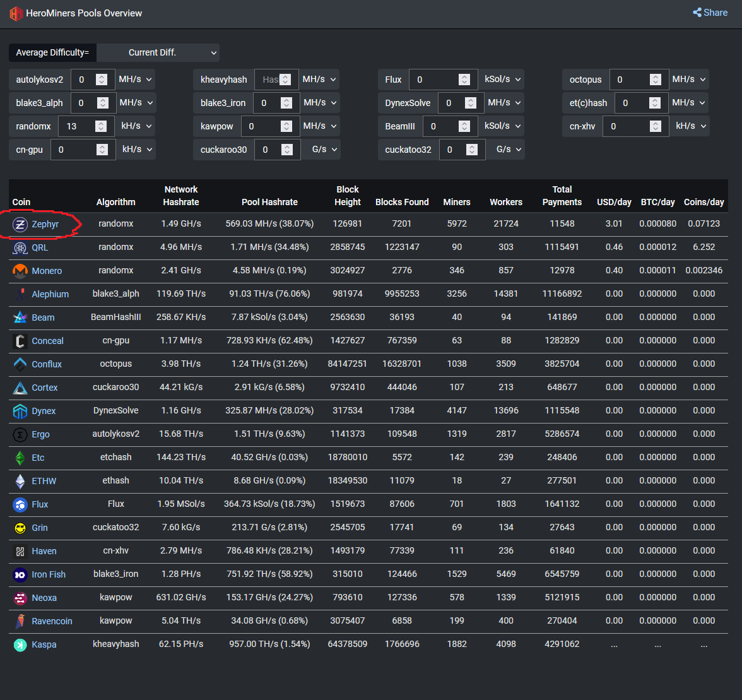Open octopus MH/s unit dropdown
Viewport: 742px width, 700px height.
point(689,80)
